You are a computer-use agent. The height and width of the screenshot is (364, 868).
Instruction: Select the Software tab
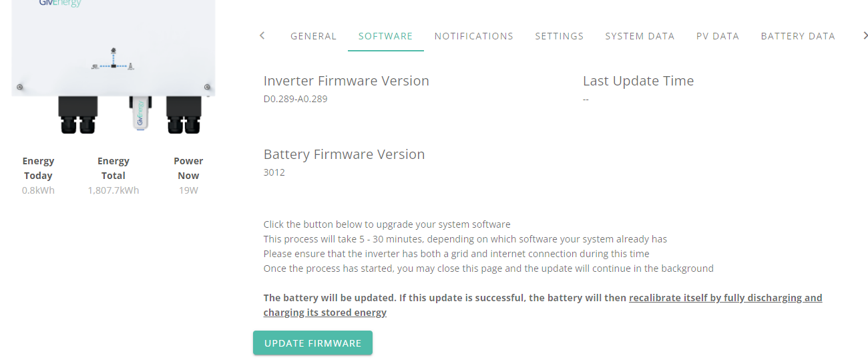(386, 36)
